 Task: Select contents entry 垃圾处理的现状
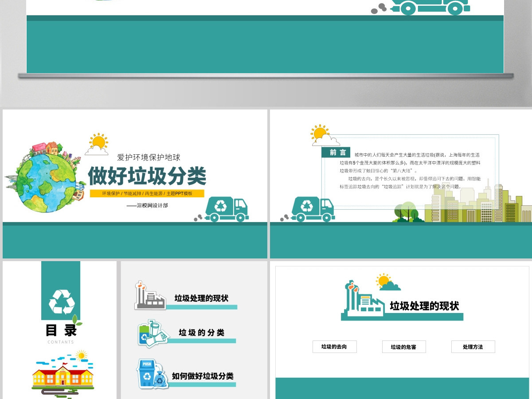pyautogui.click(x=201, y=298)
